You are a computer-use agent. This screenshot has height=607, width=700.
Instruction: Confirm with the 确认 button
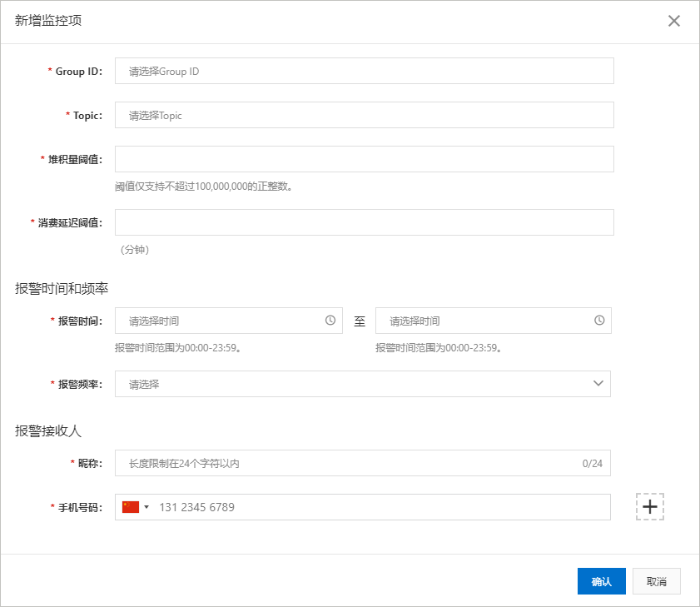click(601, 581)
